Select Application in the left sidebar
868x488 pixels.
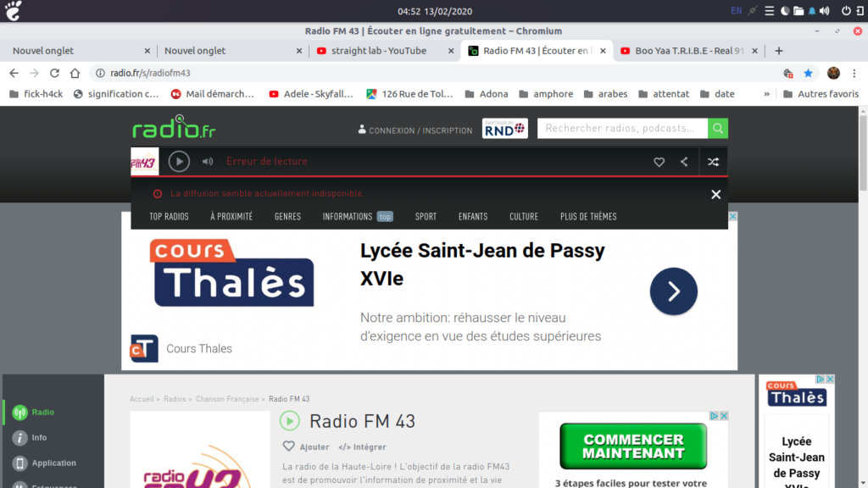(x=44, y=463)
